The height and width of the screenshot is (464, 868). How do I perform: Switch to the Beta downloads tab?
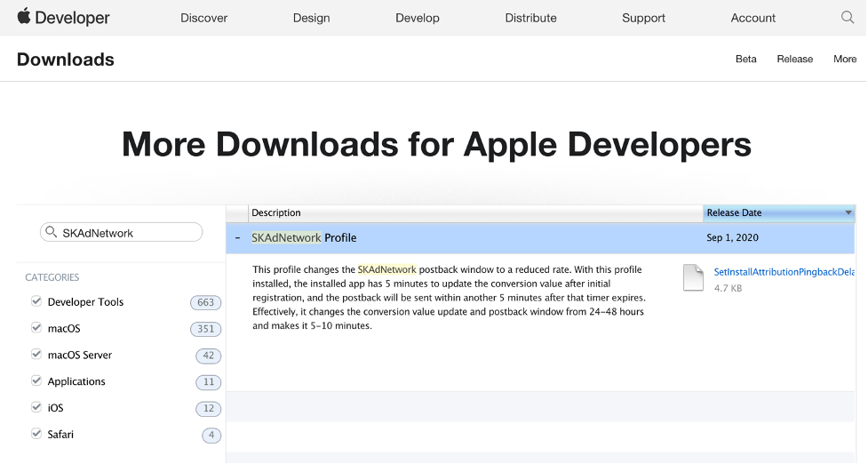pos(745,60)
